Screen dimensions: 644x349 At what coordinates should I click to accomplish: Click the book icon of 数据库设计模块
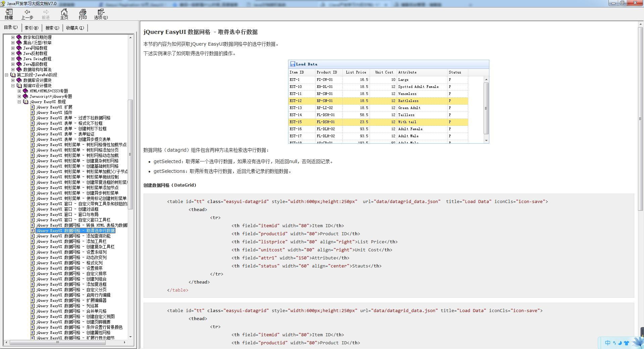tap(19, 80)
